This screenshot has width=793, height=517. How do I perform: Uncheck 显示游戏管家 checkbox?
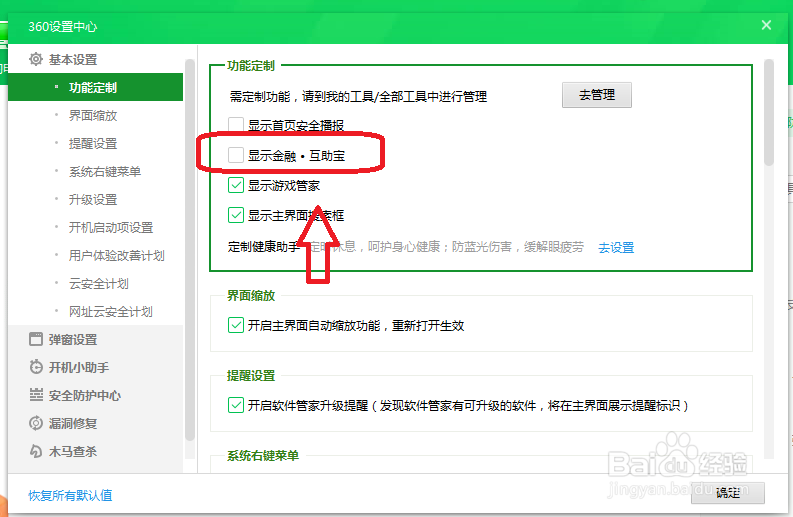tap(236, 185)
